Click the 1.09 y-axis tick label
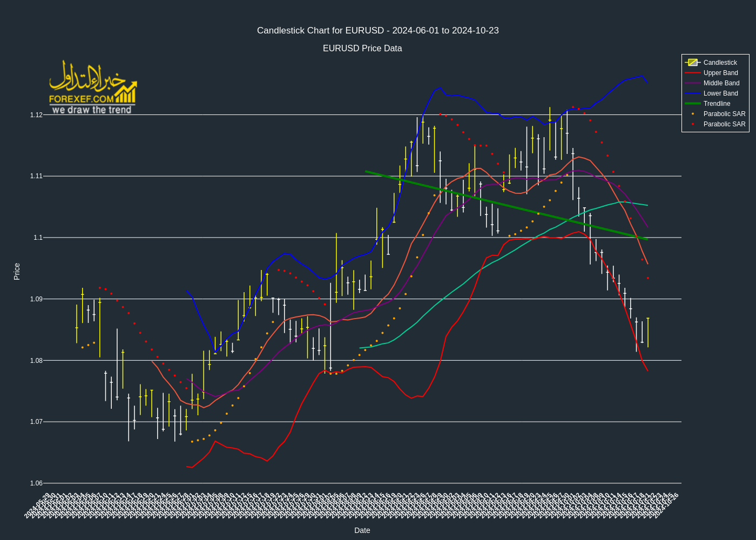The width and height of the screenshot is (756, 540). click(x=36, y=299)
